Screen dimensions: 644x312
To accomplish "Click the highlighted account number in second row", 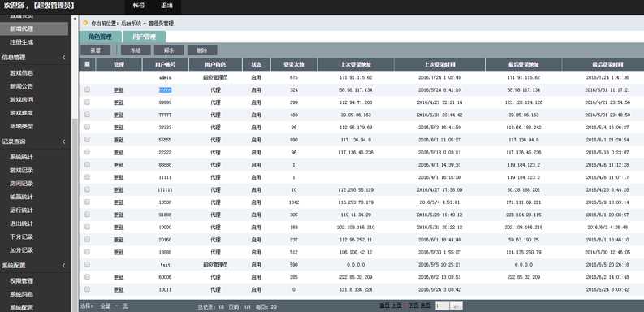I will click(x=166, y=89).
